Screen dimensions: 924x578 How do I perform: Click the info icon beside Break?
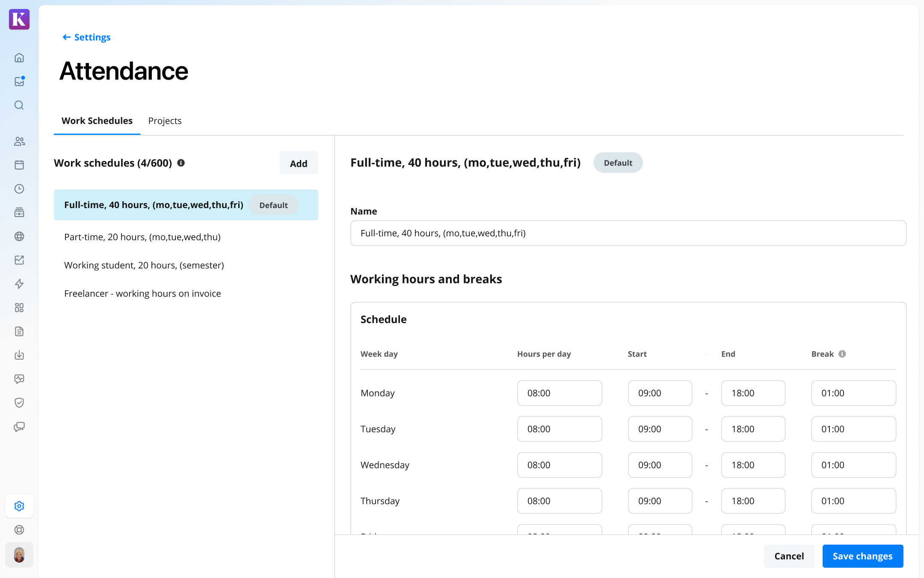click(842, 354)
